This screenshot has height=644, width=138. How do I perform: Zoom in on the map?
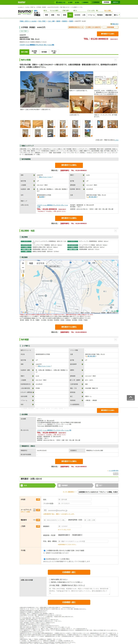coord(23,263)
